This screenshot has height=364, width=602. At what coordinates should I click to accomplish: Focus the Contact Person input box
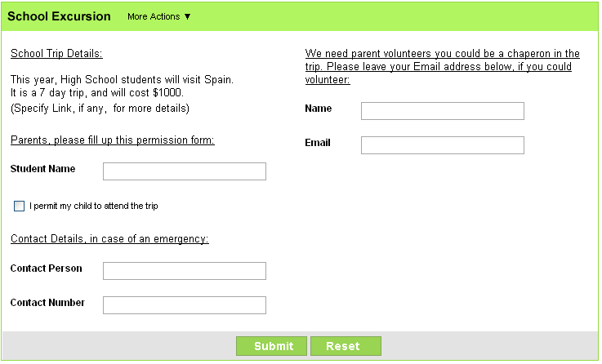coord(185,271)
